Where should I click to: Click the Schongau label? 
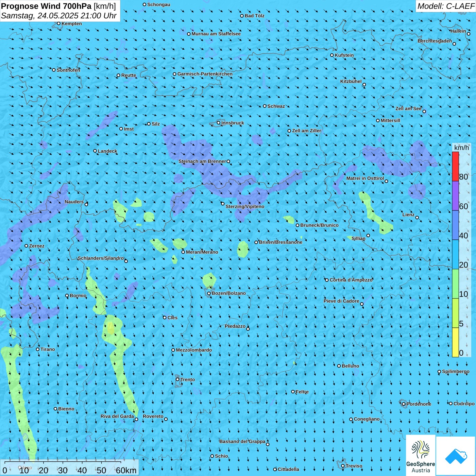click(159, 4)
